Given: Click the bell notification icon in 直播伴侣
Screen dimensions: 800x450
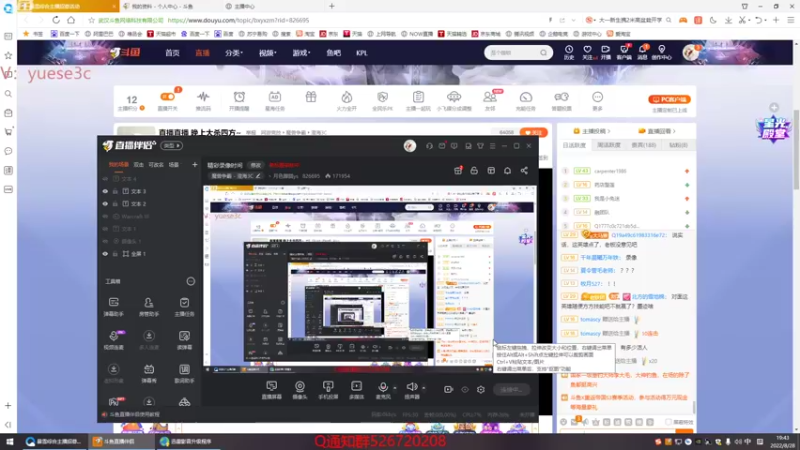Looking at the screenshot, I should pos(508,170).
